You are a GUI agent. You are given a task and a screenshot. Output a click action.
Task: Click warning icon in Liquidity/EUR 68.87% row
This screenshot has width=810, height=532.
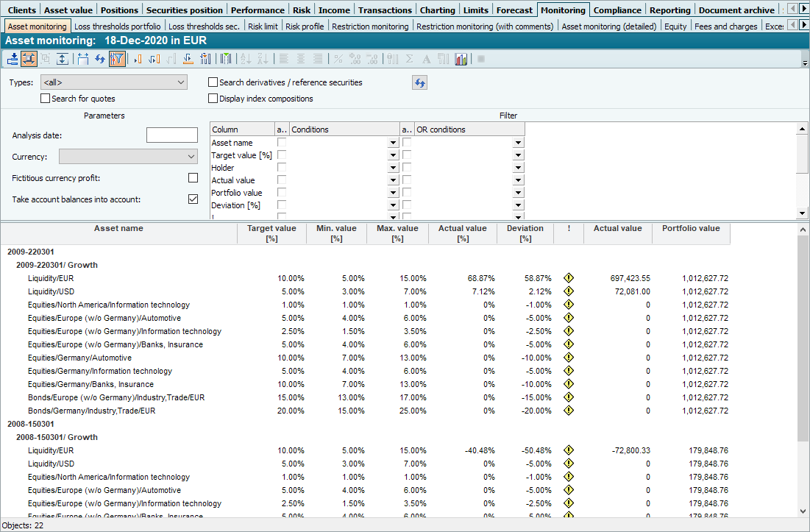[x=568, y=278]
